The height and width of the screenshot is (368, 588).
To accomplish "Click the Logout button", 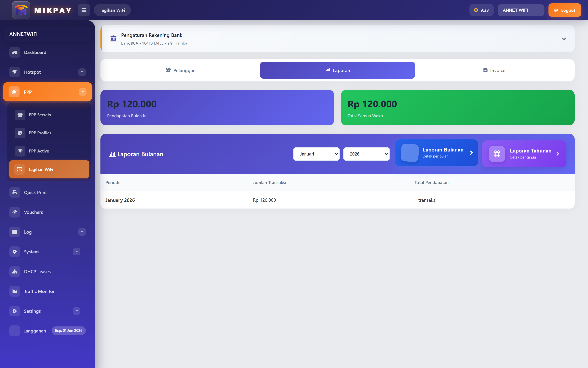I will (564, 10).
